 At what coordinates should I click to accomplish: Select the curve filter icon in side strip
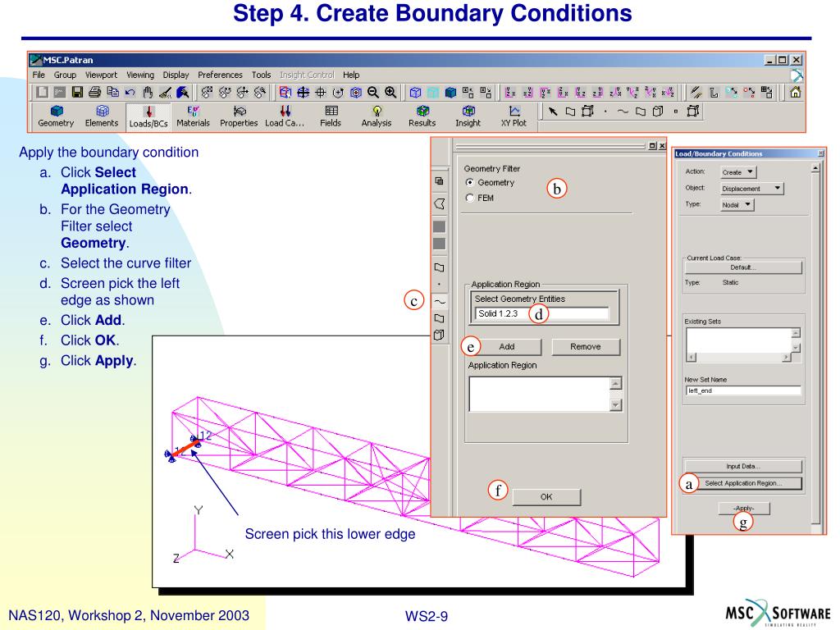[x=440, y=301]
